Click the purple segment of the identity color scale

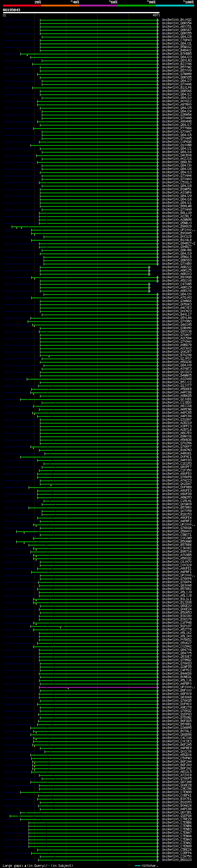point(98,6)
